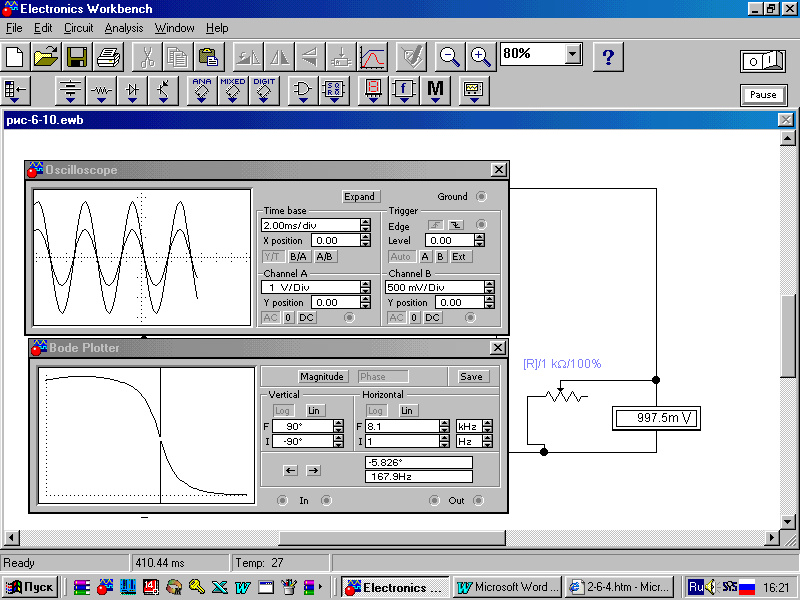
Task: Open the Instruments parts bin
Action: 474,91
